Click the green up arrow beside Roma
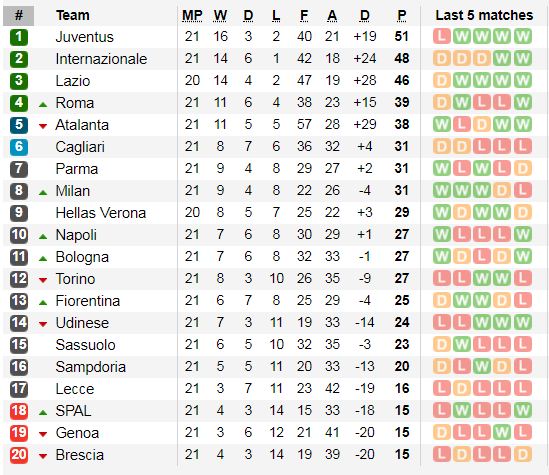 point(43,104)
